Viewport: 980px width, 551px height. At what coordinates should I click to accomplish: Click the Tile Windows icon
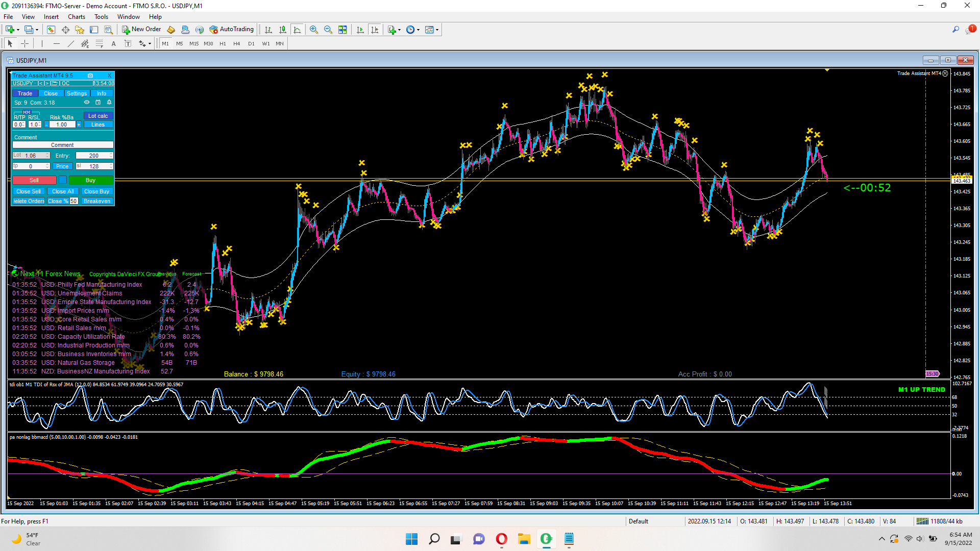point(342,30)
